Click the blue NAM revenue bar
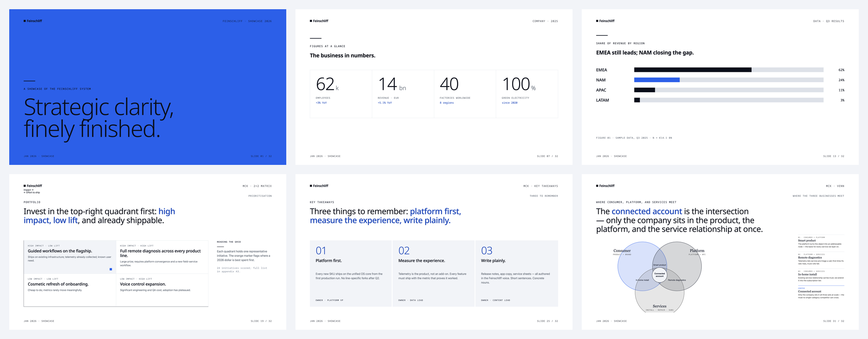This screenshot has height=339, width=868. click(657, 80)
